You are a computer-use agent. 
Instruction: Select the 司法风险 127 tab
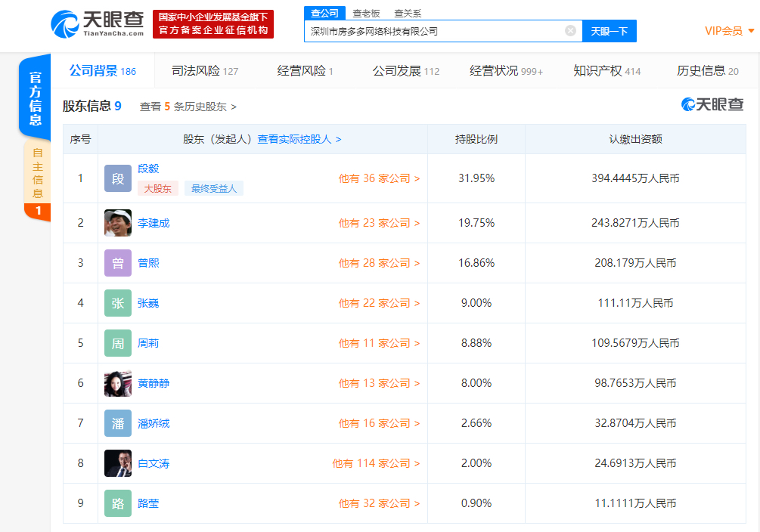click(205, 71)
